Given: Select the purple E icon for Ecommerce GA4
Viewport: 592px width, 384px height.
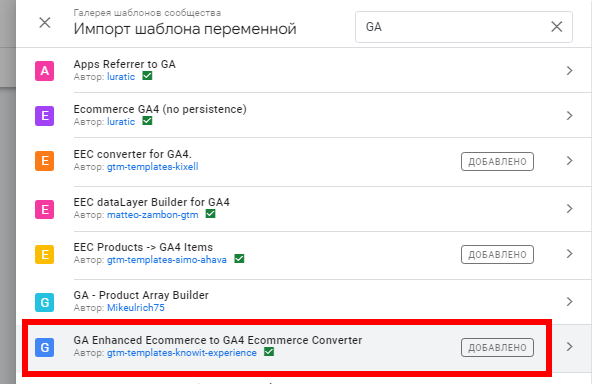Looking at the screenshot, I should 45,116.
